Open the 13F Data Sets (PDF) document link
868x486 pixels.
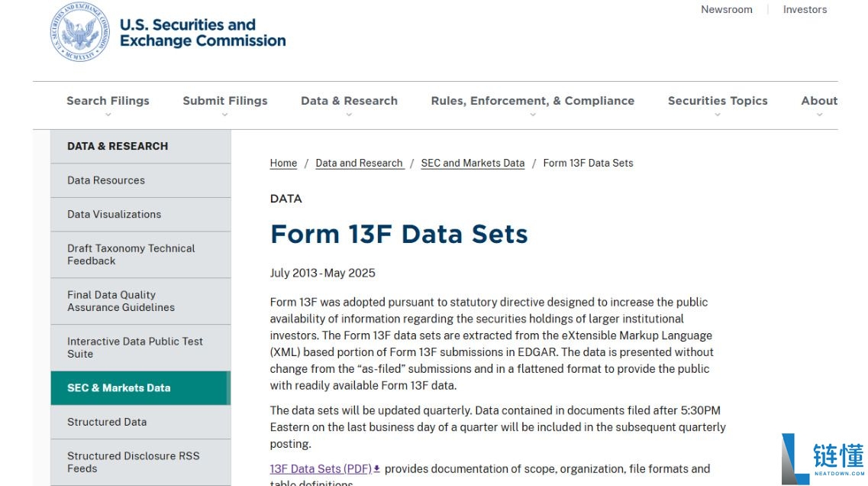321,468
